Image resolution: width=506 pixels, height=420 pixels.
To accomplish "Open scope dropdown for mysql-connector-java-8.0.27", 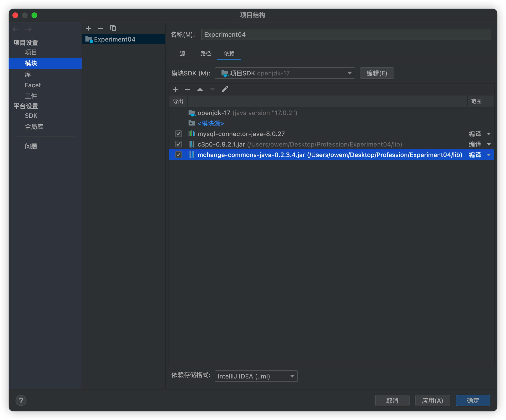I will click(489, 134).
